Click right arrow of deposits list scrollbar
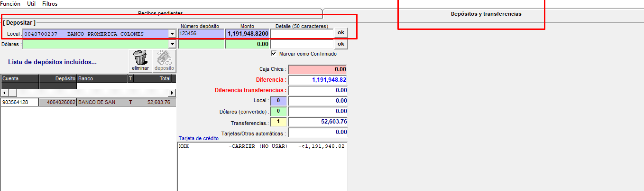This screenshot has width=644, height=191. (x=172, y=93)
